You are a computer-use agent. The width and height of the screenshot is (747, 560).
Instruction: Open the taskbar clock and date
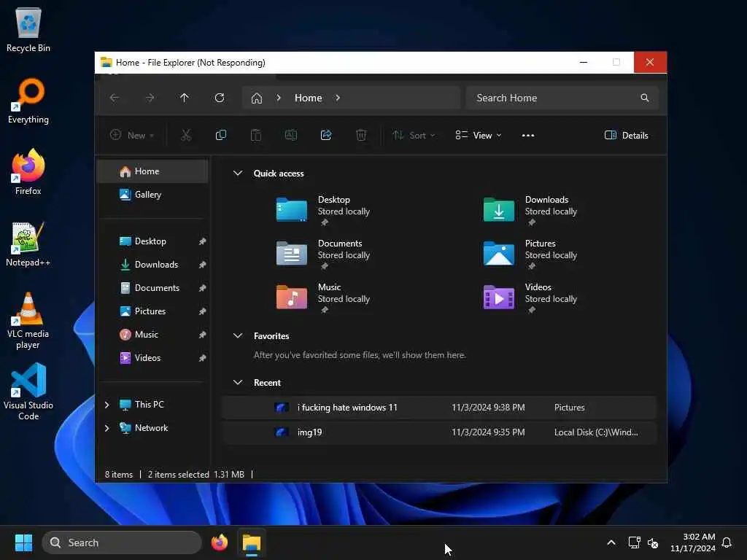click(x=693, y=542)
